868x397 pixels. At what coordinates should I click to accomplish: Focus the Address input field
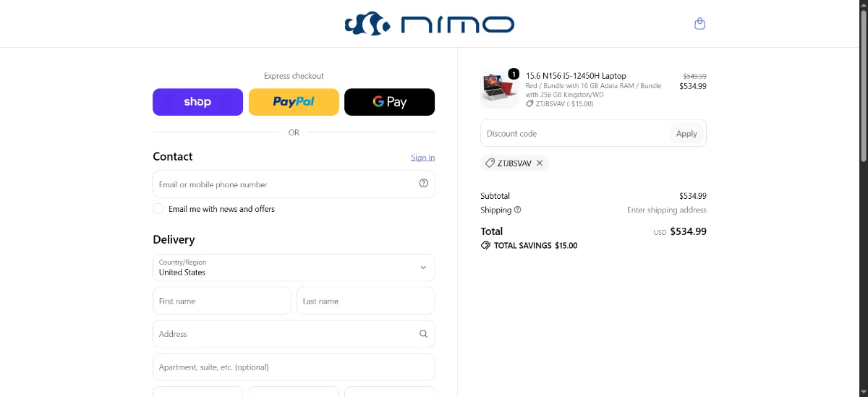(294, 334)
